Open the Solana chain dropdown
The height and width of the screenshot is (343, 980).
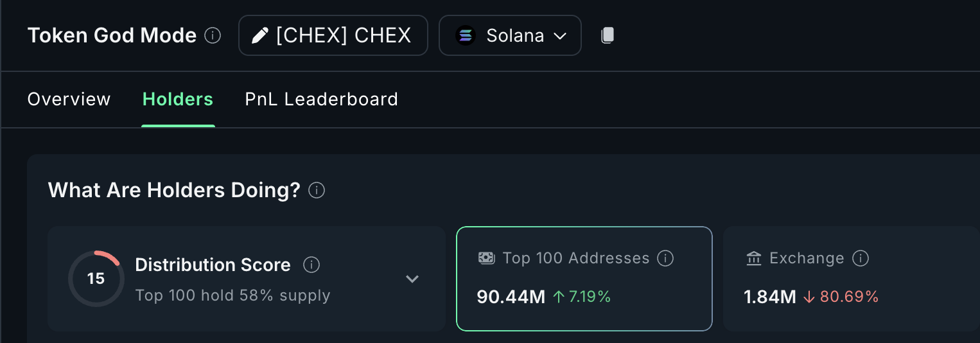[x=510, y=35]
